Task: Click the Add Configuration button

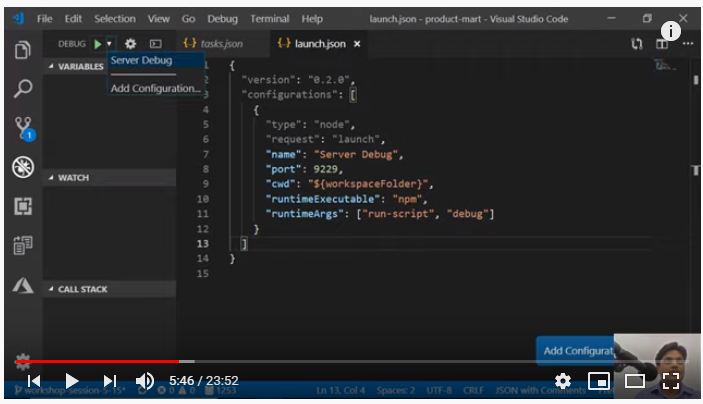Action: (578, 351)
